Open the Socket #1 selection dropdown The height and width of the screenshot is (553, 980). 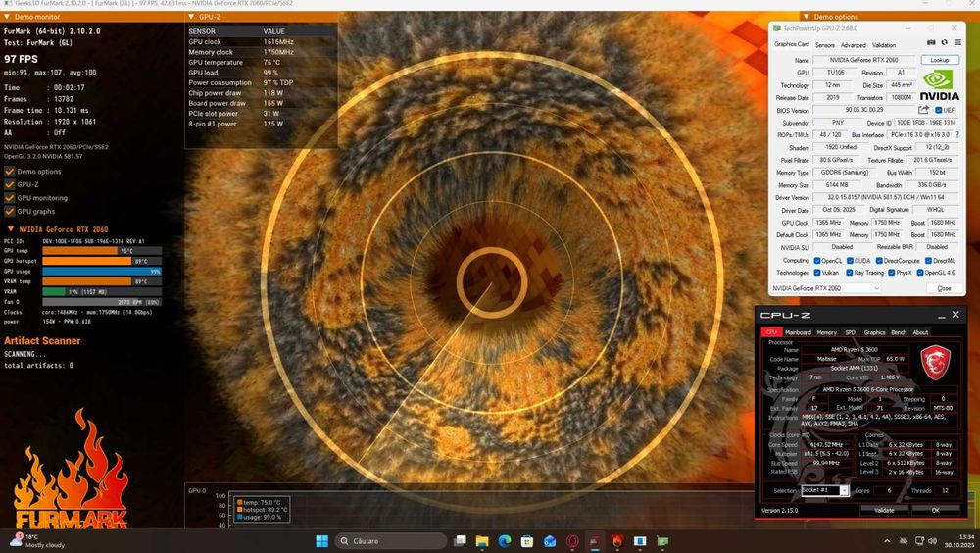point(825,490)
